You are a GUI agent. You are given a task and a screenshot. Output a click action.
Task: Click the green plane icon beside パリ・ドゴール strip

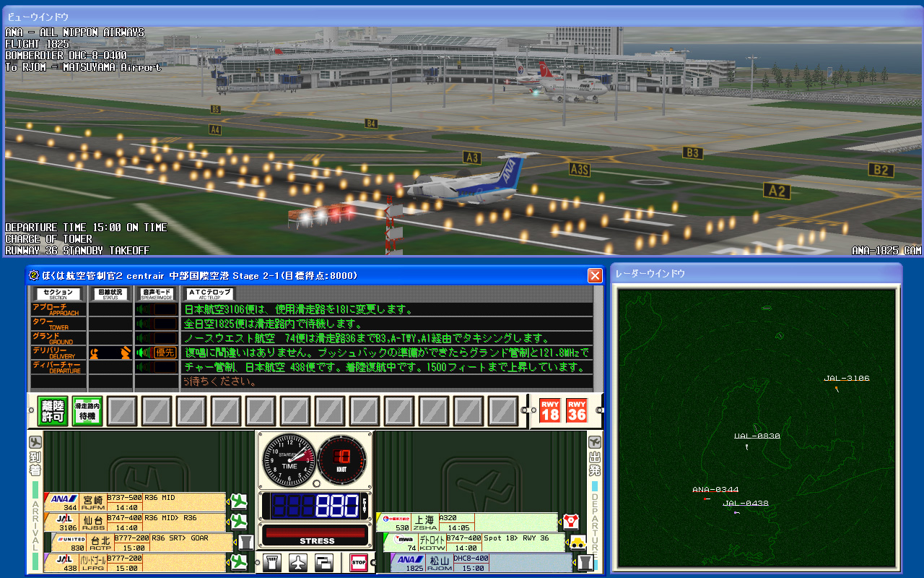point(238,561)
